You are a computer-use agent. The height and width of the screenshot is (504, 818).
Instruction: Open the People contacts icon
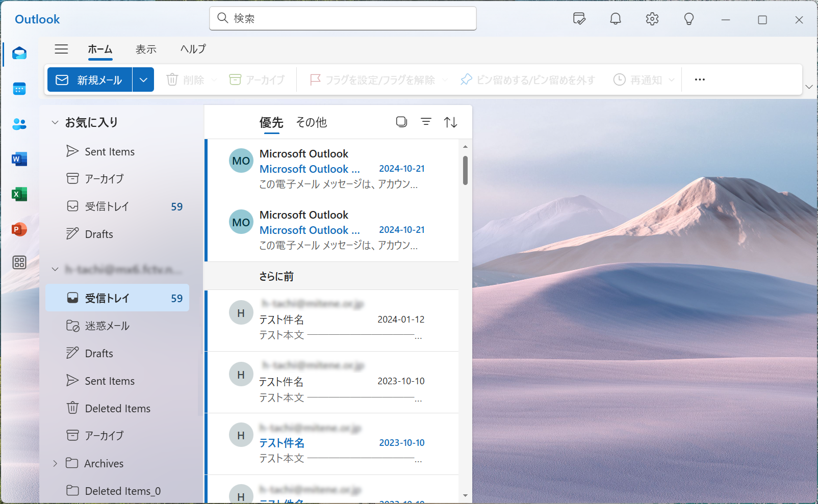pos(19,124)
